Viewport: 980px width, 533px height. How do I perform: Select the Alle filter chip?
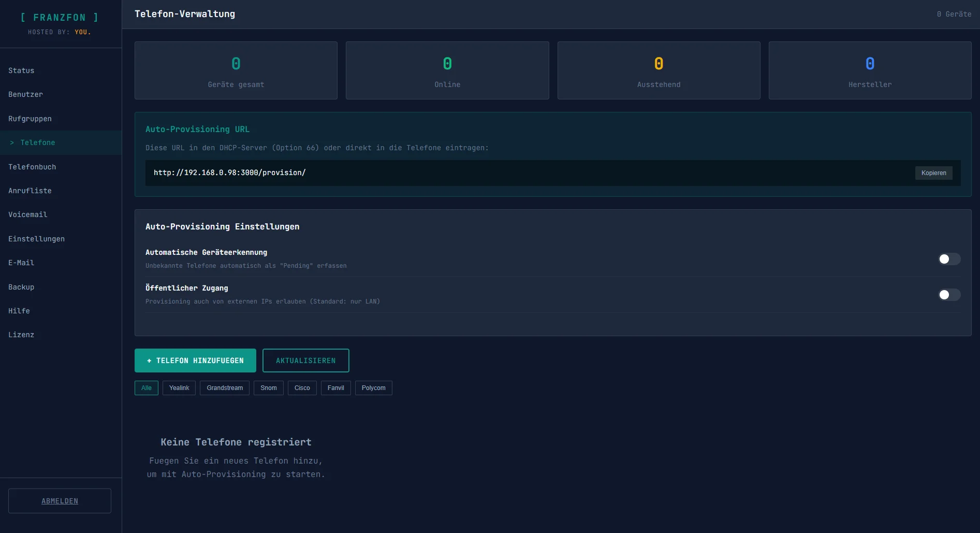coord(147,388)
